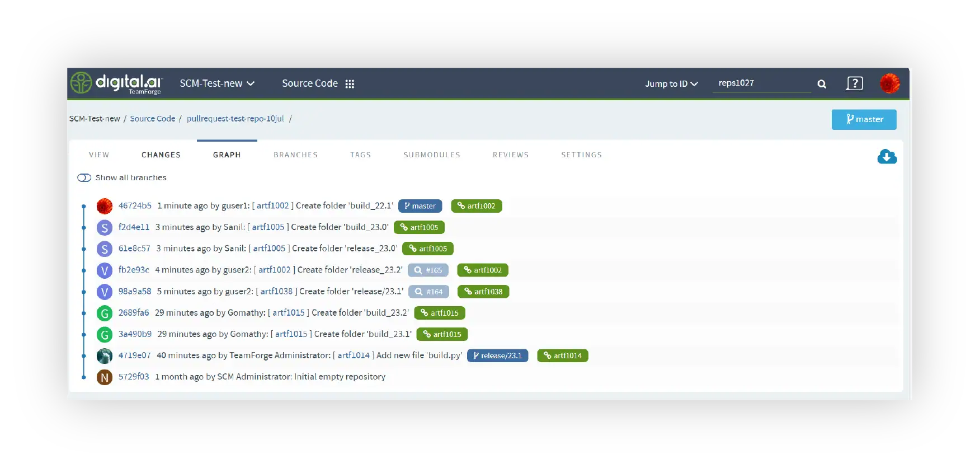Click the cloud download icon
This screenshot has width=980, height=468.
[x=887, y=157]
